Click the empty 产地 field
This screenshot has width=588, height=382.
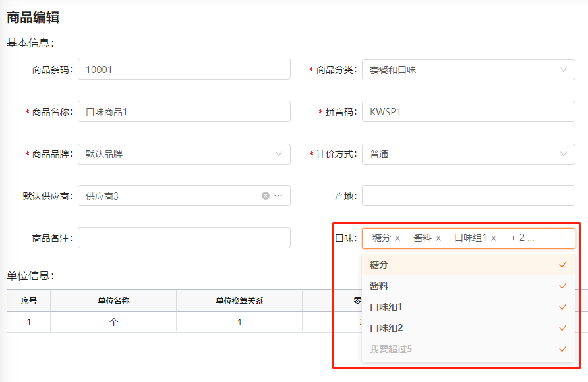469,196
